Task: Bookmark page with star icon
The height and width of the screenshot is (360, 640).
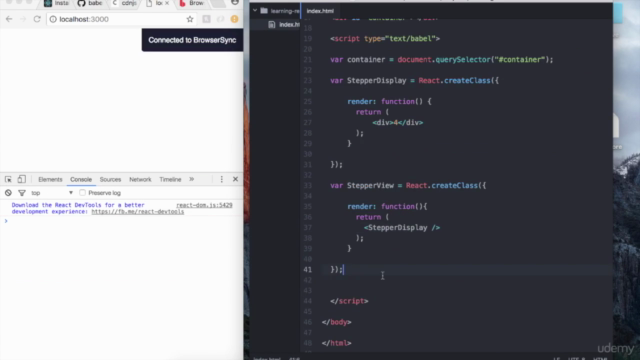Action: [x=190, y=19]
